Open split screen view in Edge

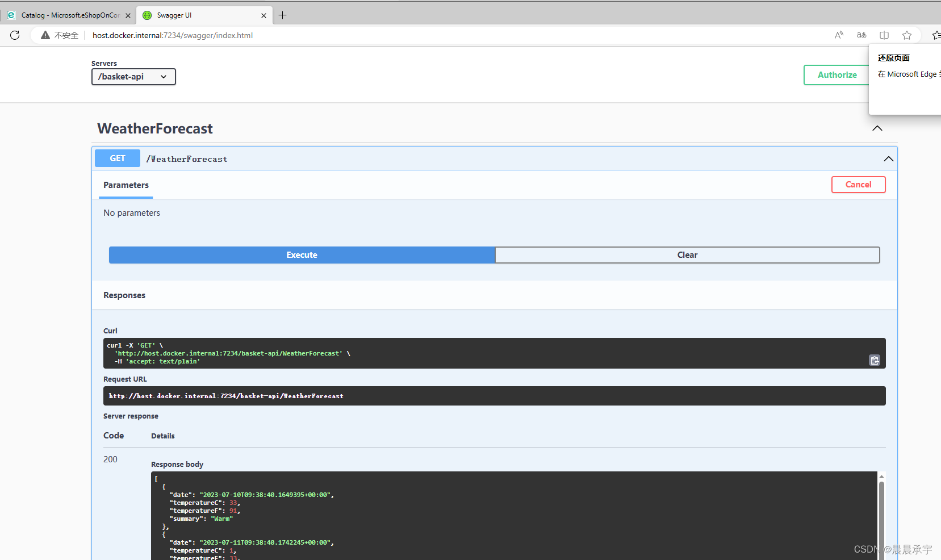tap(884, 35)
